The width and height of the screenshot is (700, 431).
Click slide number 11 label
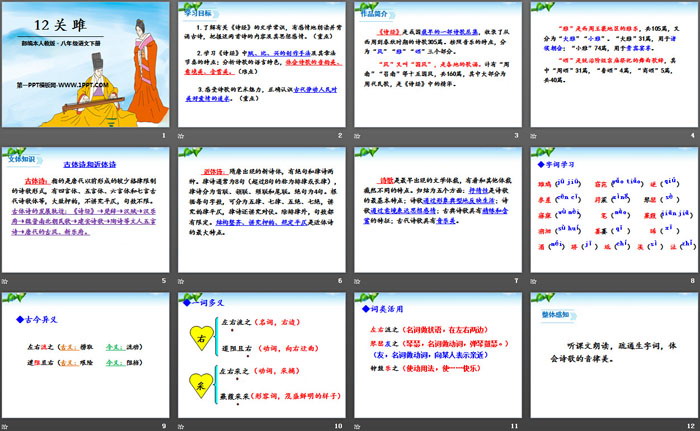point(515,426)
